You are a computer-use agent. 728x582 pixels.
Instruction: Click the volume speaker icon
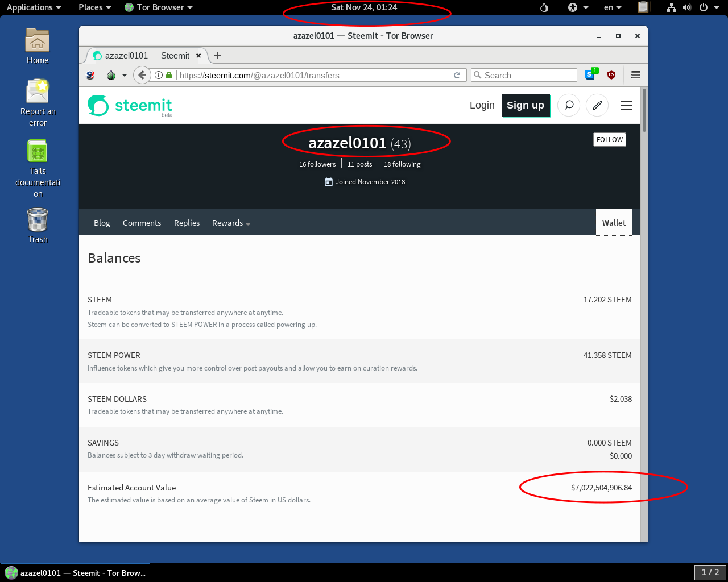tap(687, 7)
